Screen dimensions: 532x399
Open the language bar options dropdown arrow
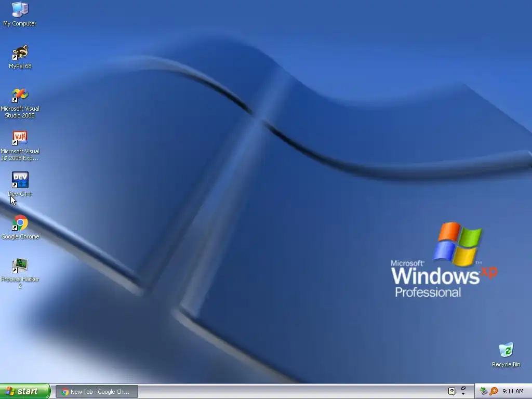point(463,394)
